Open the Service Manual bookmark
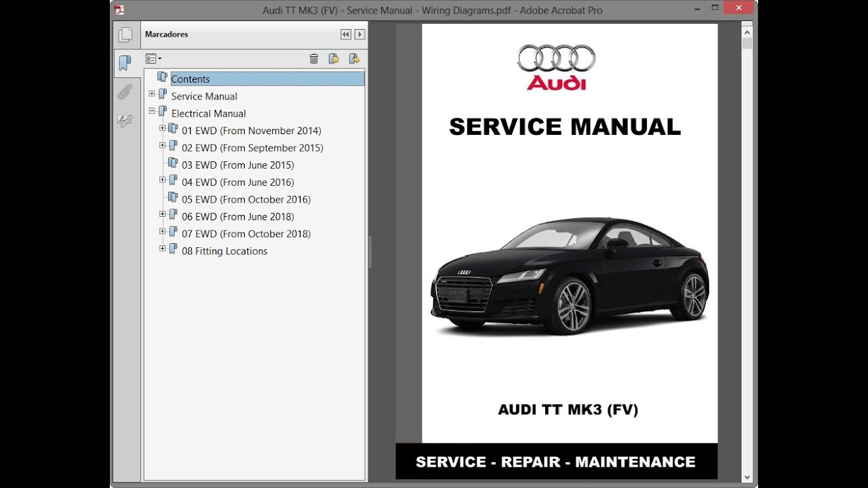The image size is (868, 488). pos(204,96)
